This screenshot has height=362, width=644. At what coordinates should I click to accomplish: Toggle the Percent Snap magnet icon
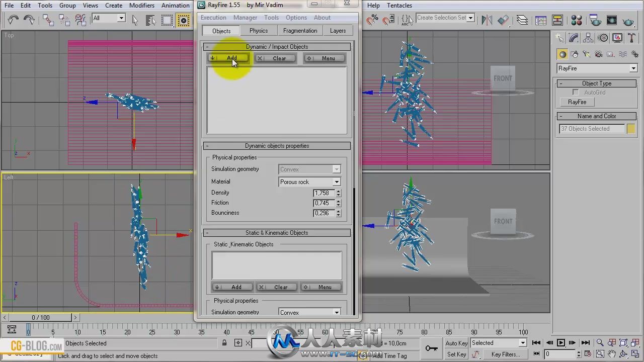click(x=372, y=20)
